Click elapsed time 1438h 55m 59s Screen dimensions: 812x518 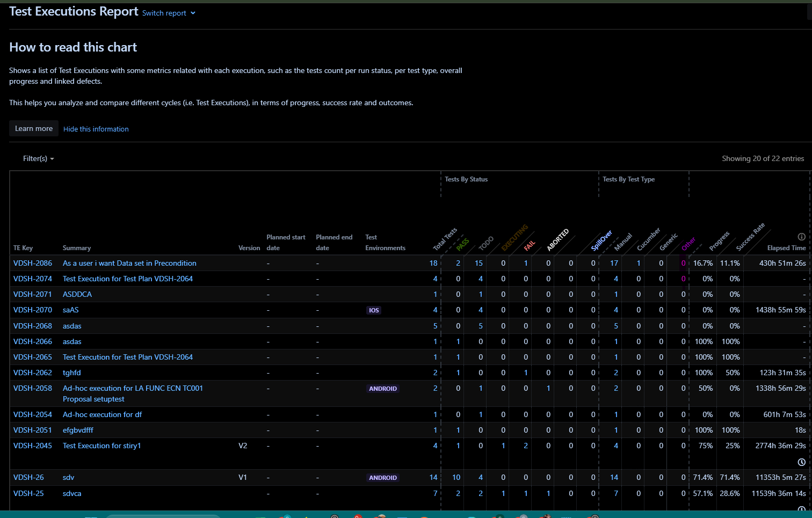click(780, 310)
